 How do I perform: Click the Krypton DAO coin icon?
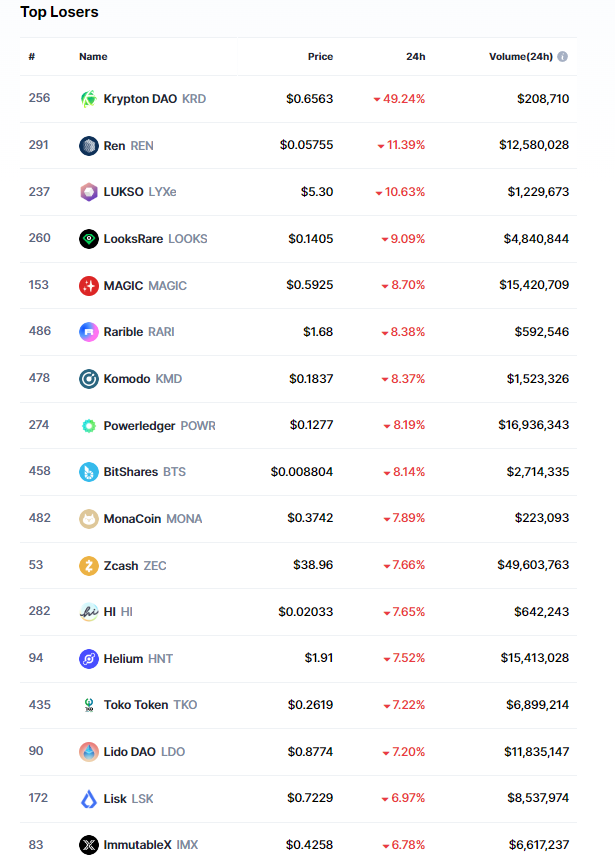tap(89, 99)
